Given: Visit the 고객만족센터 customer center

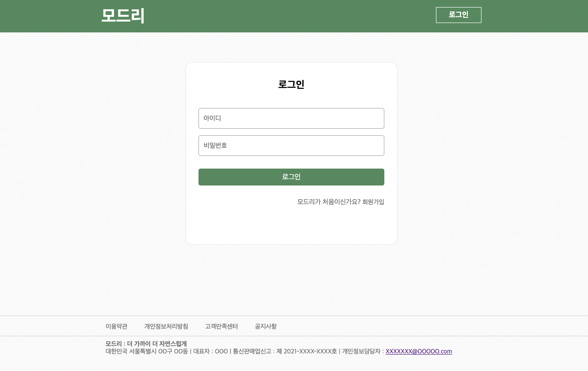Looking at the screenshot, I should (x=221, y=326).
